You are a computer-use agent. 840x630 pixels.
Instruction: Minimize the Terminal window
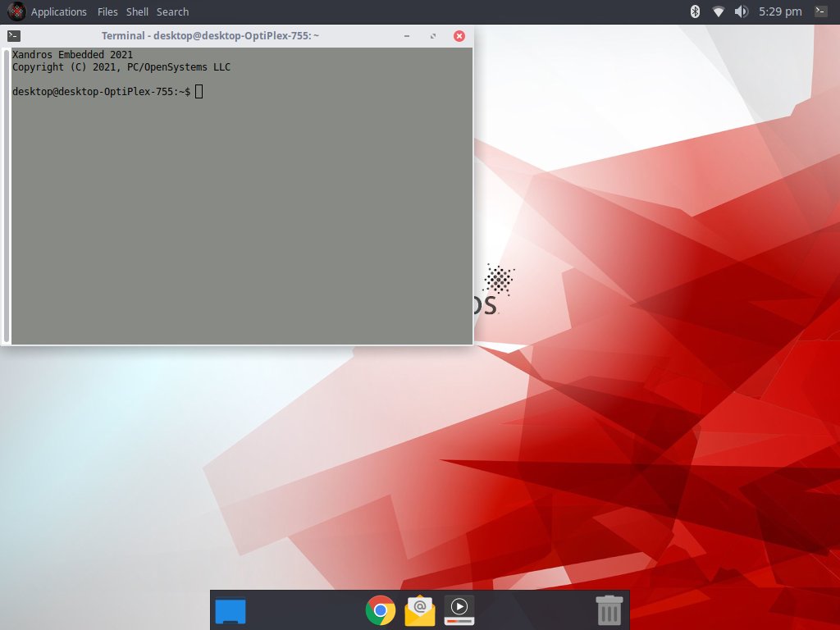pyautogui.click(x=407, y=36)
